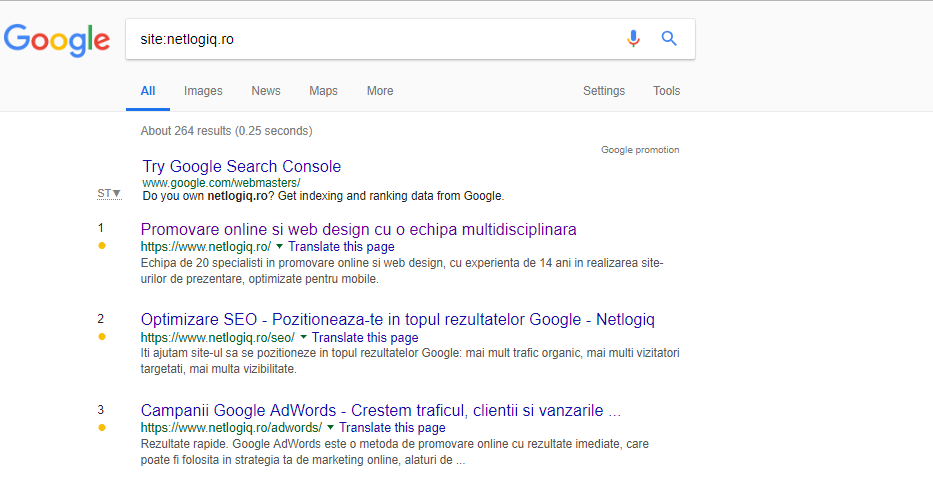Image resolution: width=933 pixels, height=478 pixels.
Task: Open the Try Google Search Console link
Action: point(242,166)
